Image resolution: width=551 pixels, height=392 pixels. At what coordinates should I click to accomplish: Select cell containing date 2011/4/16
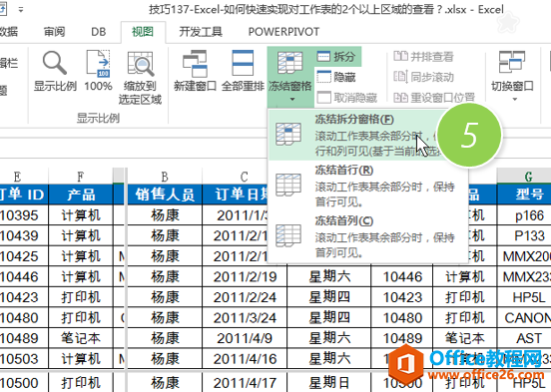click(245, 359)
